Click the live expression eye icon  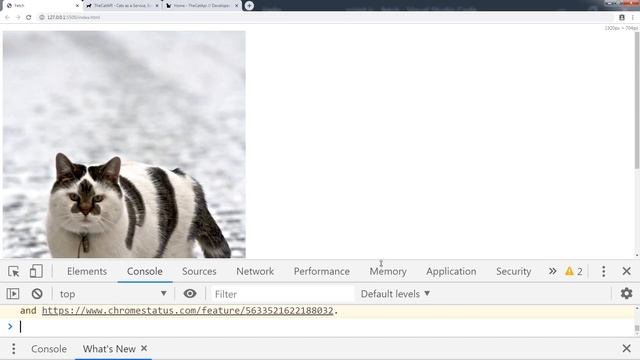tap(190, 293)
